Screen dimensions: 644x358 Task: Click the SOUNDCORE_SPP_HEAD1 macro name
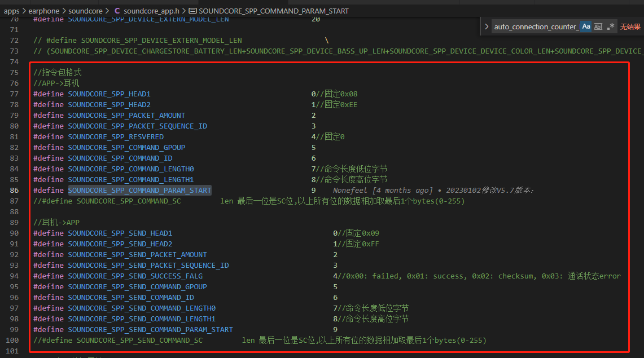pyautogui.click(x=109, y=94)
